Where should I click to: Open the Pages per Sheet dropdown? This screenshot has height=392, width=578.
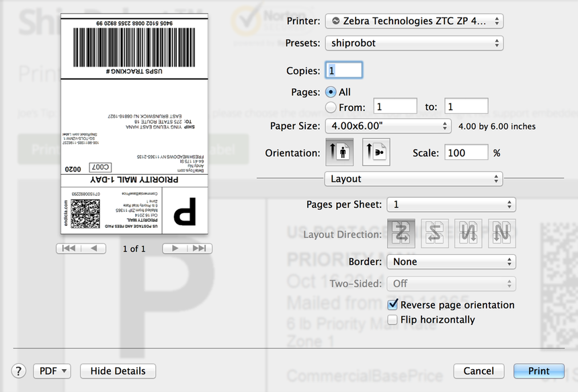(x=451, y=204)
